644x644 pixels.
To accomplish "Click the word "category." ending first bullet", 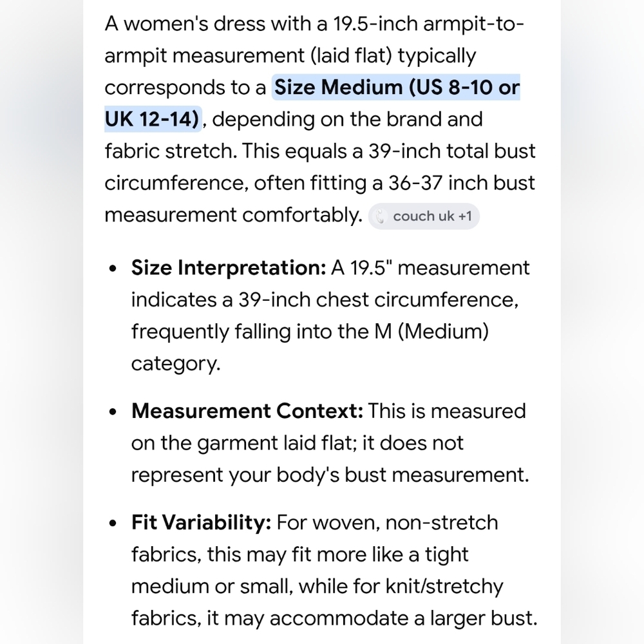I will coord(176,364).
